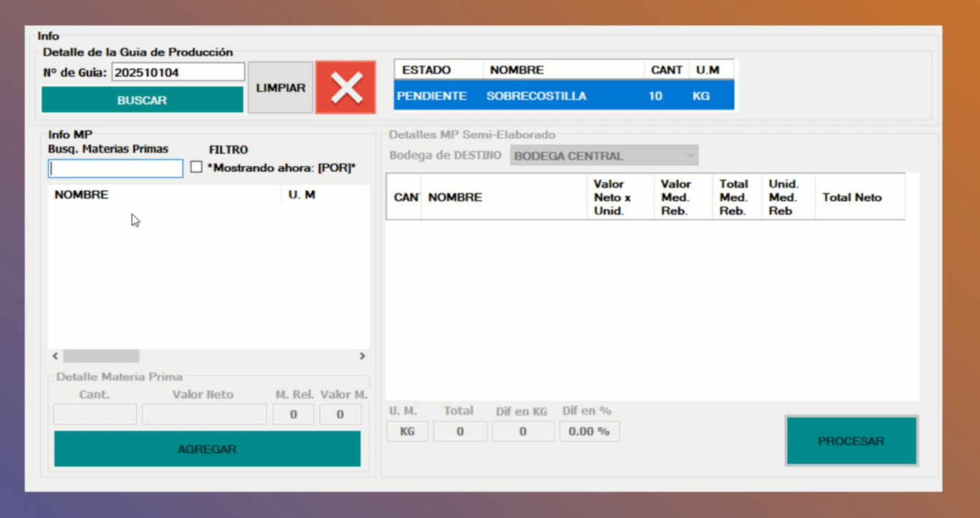Open the Bodega de DESTINO dropdown
Image resolution: width=980 pixels, height=518 pixels.
pos(604,156)
